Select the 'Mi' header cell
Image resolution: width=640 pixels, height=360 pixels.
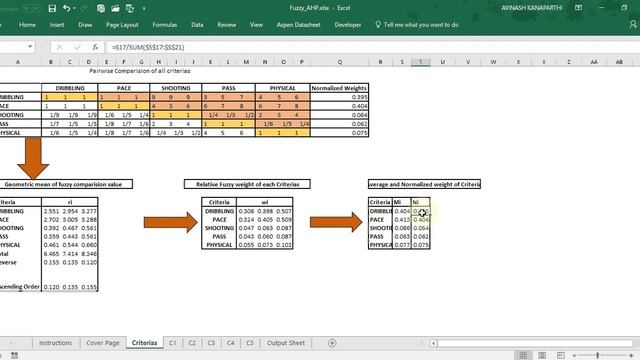pos(402,202)
